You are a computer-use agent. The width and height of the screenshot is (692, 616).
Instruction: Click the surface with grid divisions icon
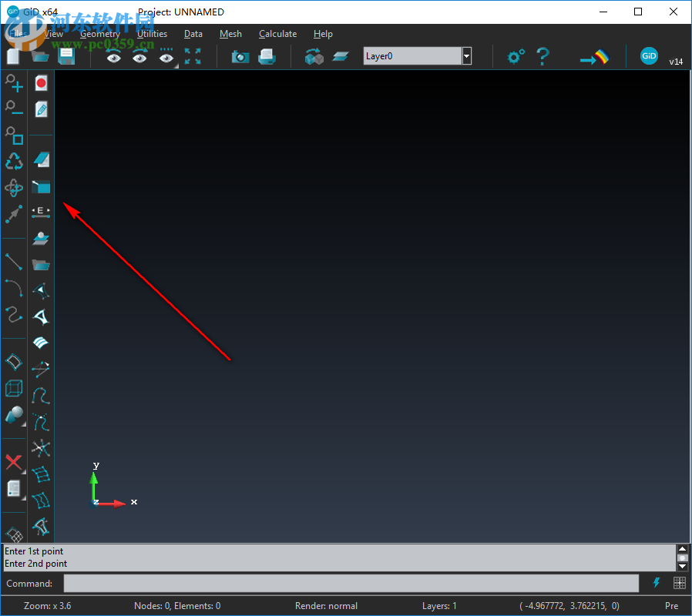[x=41, y=474]
